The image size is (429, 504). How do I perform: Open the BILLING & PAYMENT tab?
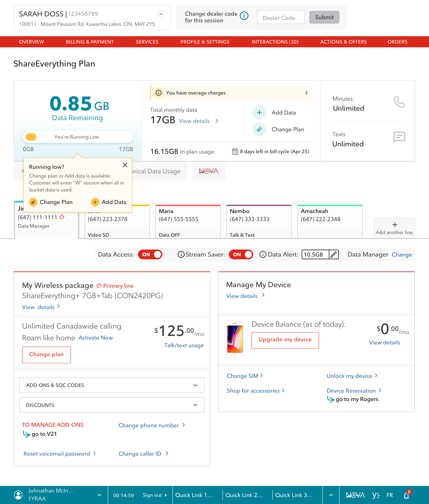pyautogui.click(x=89, y=42)
